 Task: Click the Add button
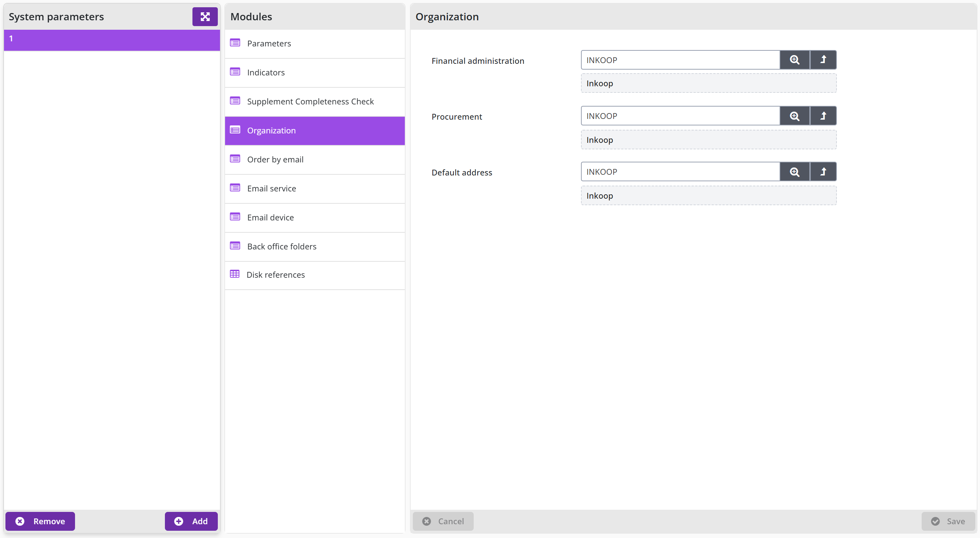[x=191, y=521]
